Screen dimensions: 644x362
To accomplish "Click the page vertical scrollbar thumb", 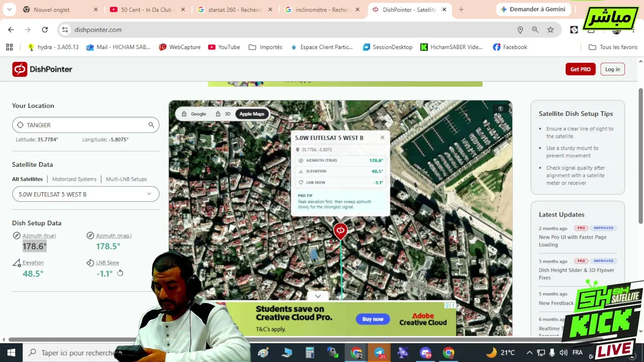I will click(640, 156).
